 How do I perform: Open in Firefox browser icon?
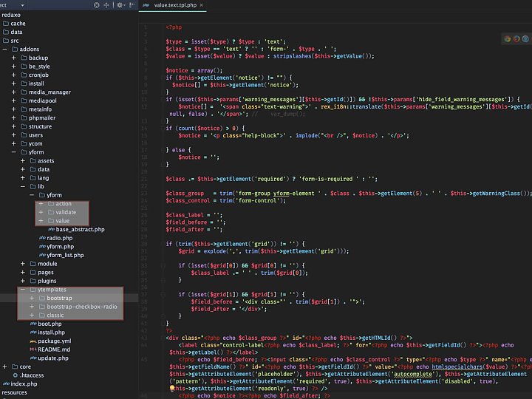click(x=516, y=38)
